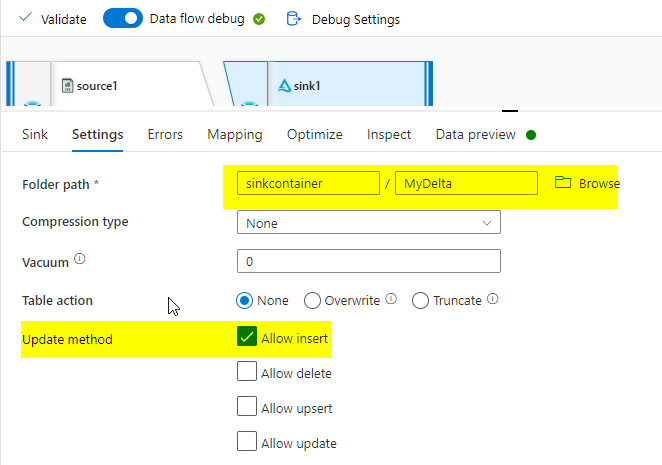Click the Overwrite info icon
Screen dimensions: 662x465
[x=391, y=299]
